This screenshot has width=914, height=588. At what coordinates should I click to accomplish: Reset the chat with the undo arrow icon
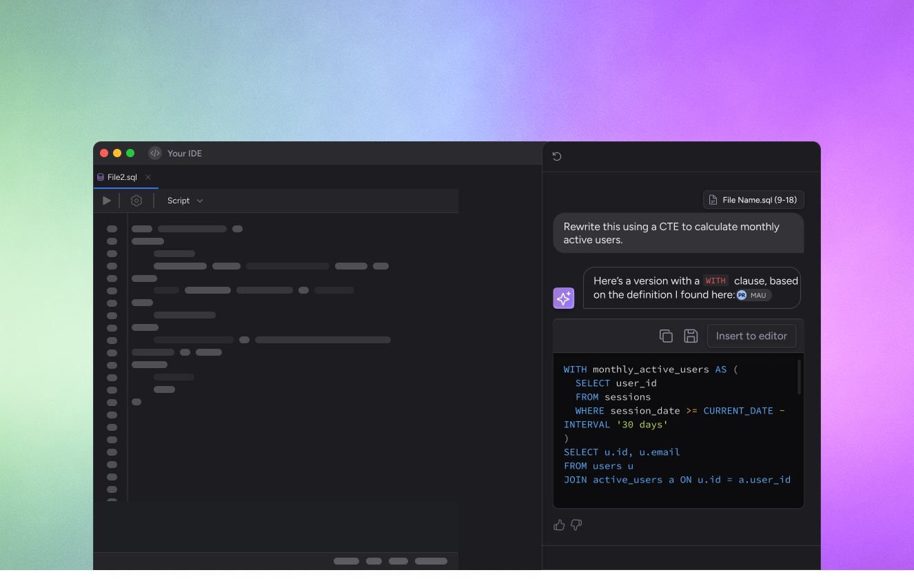557,156
